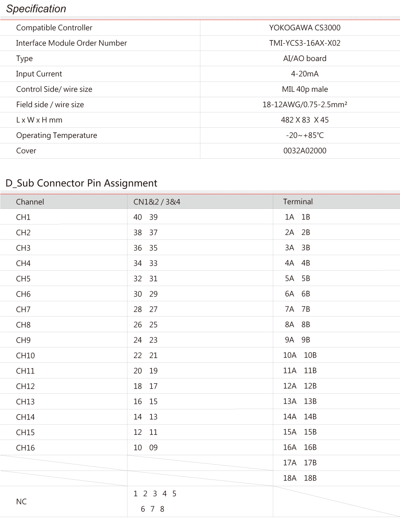Image resolution: width=400 pixels, height=532 pixels.
Task: Select 'Field side / wire size' label
Action: point(50,104)
